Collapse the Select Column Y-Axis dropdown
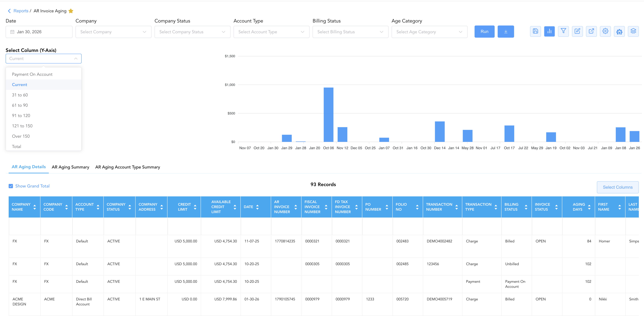This screenshot has width=644, height=316. 43,59
